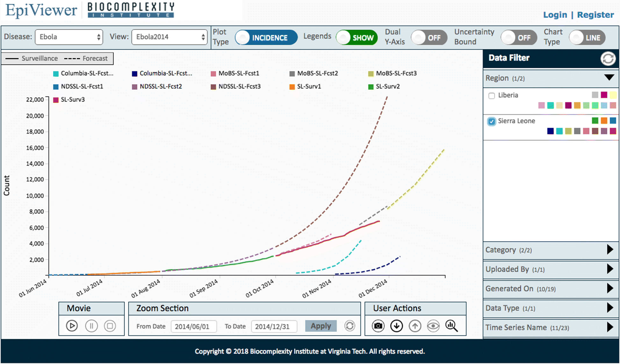Toggle MoBS-SL-Fcst1 legend marker
The width and height of the screenshot is (620, 364).
[213, 74]
